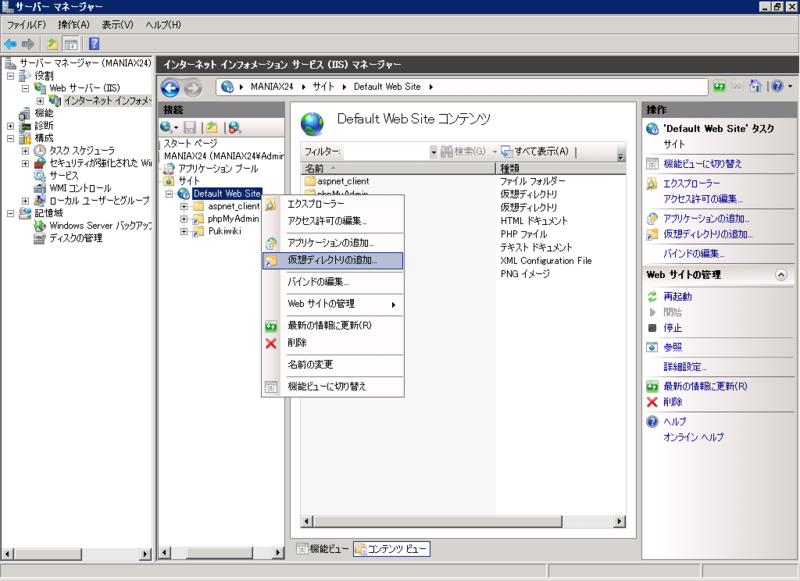800x581 pixels.
Task: Click the save connections disk icon
Action: point(191,128)
